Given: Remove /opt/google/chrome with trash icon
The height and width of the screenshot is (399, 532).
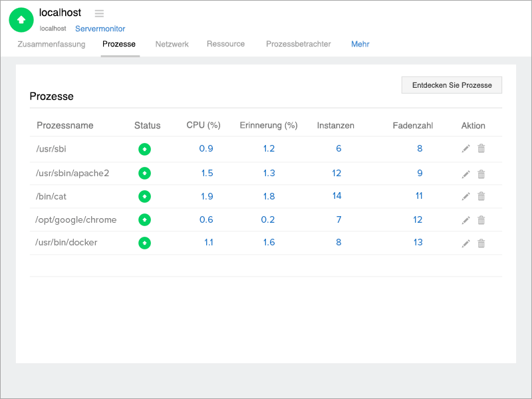Looking at the screenshot, I should click(x=481, y=220).
